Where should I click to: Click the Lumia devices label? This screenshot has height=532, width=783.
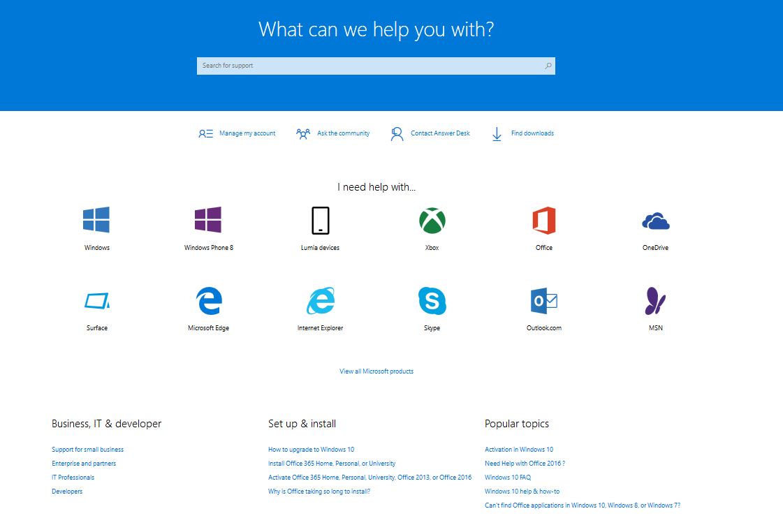(x=320, y=248)
